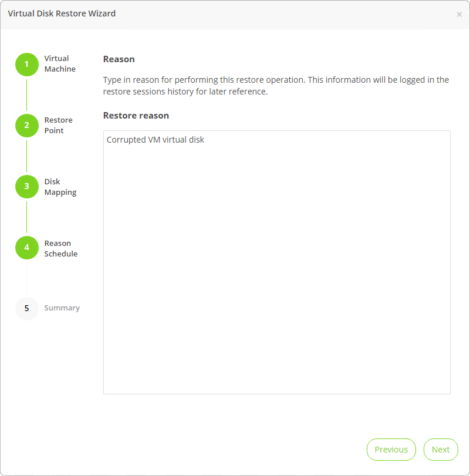The image size is (470, 476).
Task: Click the Next button
Action: click(x=441, y=449)
